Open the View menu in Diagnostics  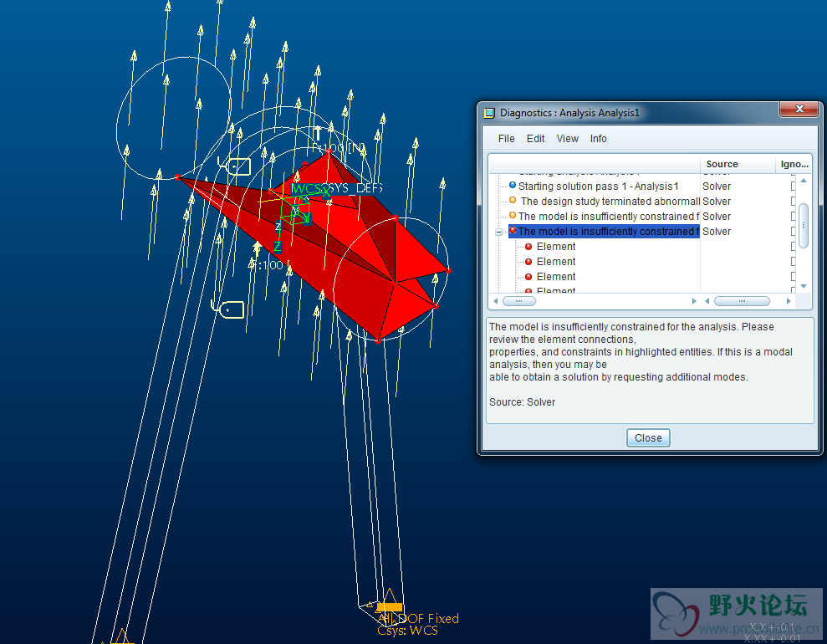tap(568, 139)
